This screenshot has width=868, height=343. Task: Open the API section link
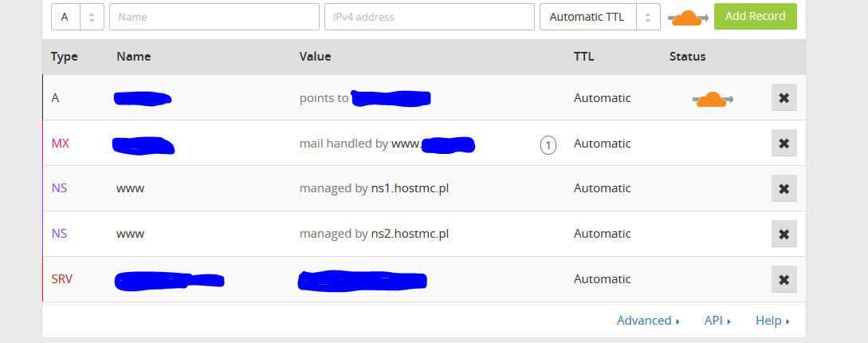pos(717,321)
